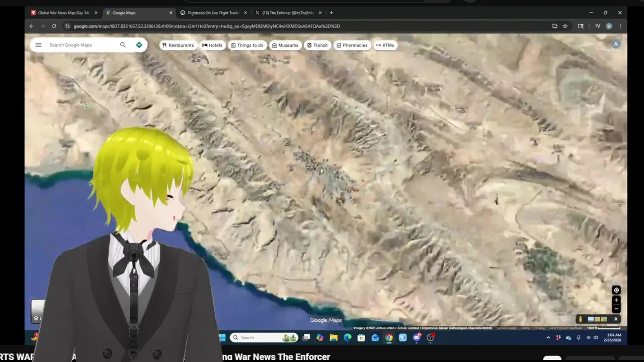
Task: Bookmark this page with star icon
Action: coord(565,26)
